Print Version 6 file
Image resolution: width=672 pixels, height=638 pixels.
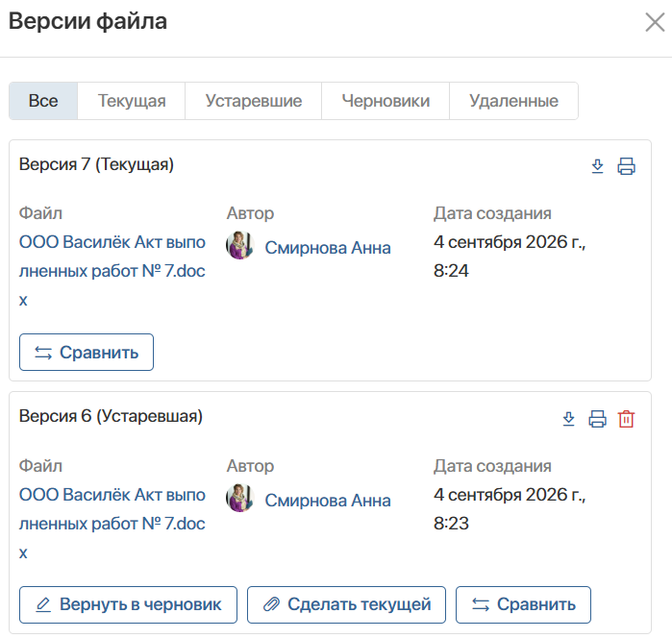point(597,419)
